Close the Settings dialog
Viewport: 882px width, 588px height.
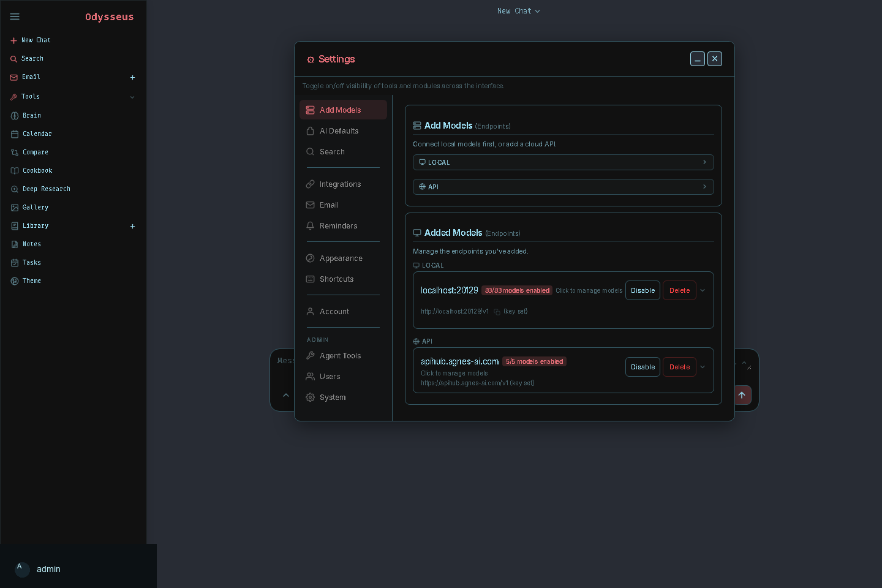715,59
